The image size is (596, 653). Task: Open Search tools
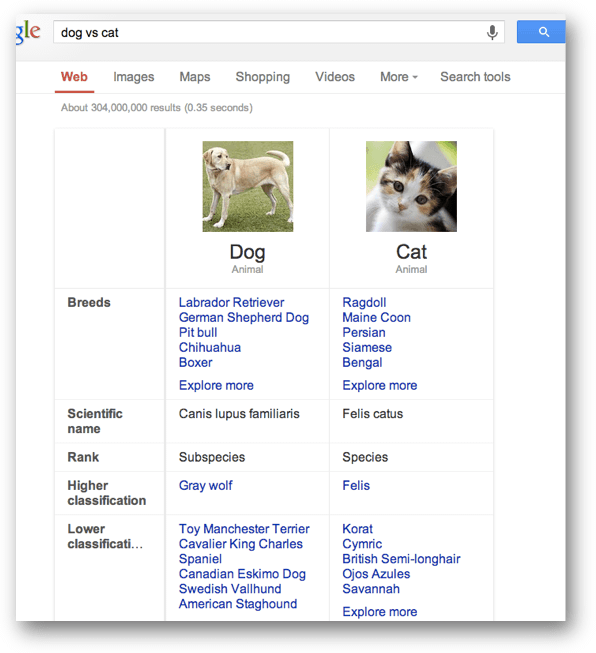[475, 77]
